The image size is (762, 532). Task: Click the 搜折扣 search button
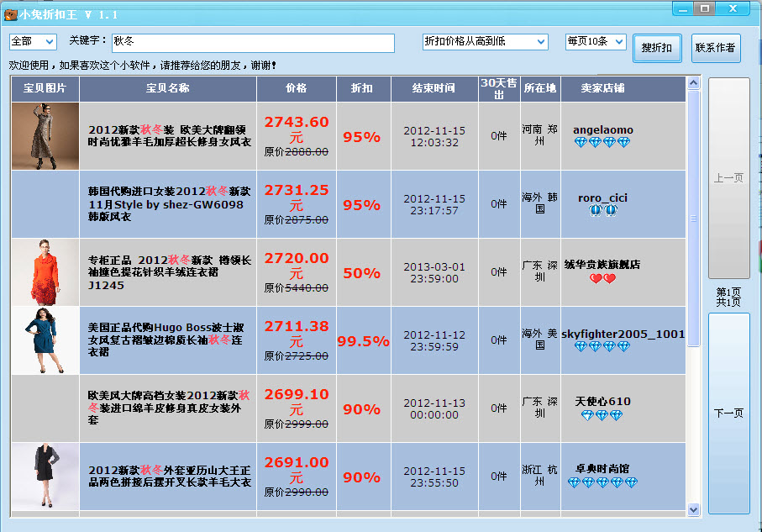tap(657, 48)
